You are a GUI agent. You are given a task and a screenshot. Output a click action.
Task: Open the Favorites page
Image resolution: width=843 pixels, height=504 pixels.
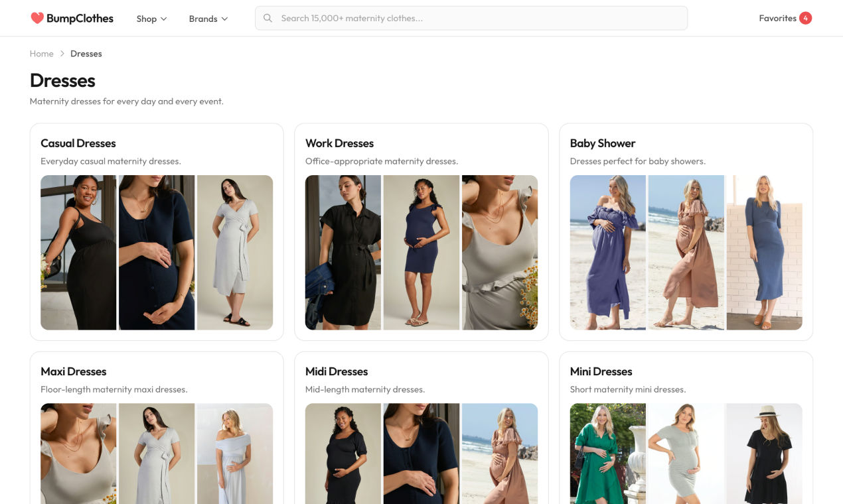pyautogui.click(x=777, y=18)
